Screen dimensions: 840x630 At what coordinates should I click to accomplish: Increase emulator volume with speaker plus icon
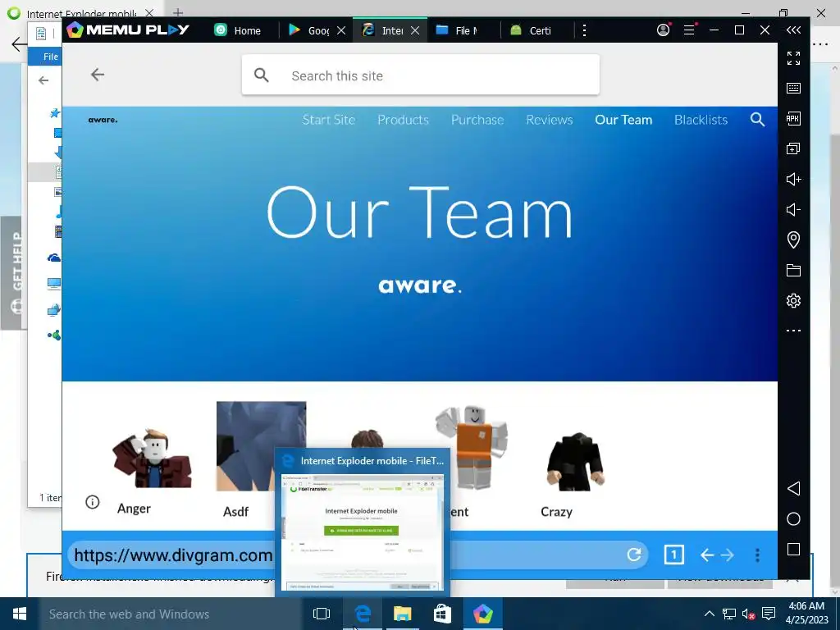(793, 180)
